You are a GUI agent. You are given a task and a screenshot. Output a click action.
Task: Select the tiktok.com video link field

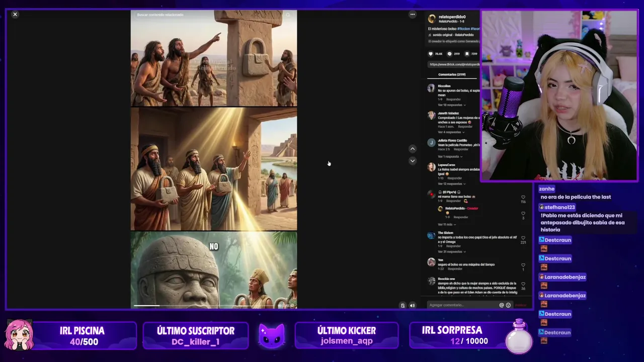click(454, 64)
